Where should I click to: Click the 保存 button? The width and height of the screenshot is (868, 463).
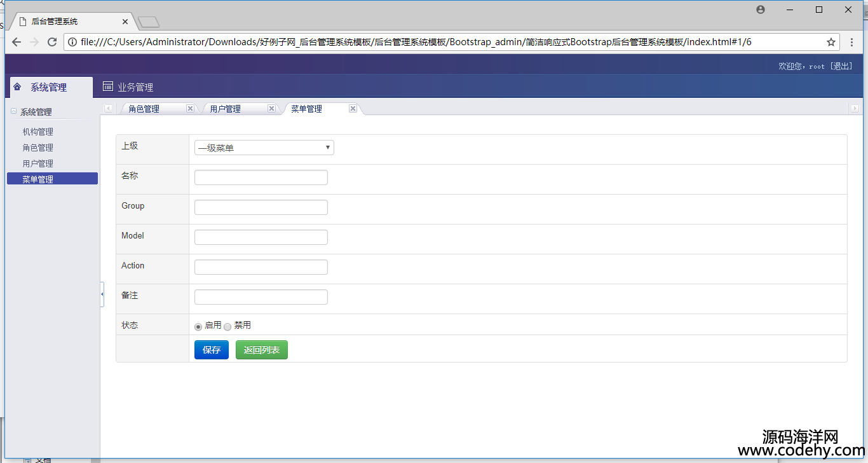pos(211,350)
